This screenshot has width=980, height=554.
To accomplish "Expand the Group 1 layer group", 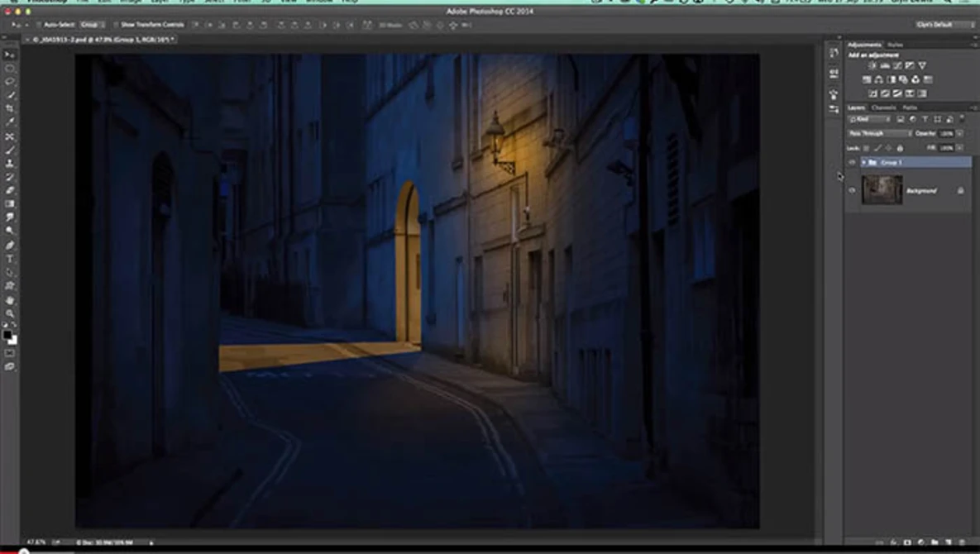I will 863,162.
